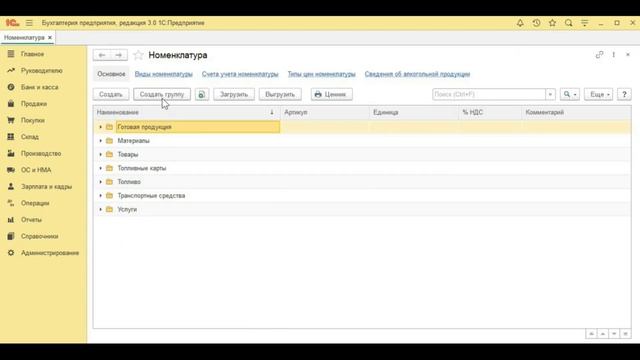This screenshot has height=360, width=640.
Task: Open the Еще dropdown menu
Action: 598,94
